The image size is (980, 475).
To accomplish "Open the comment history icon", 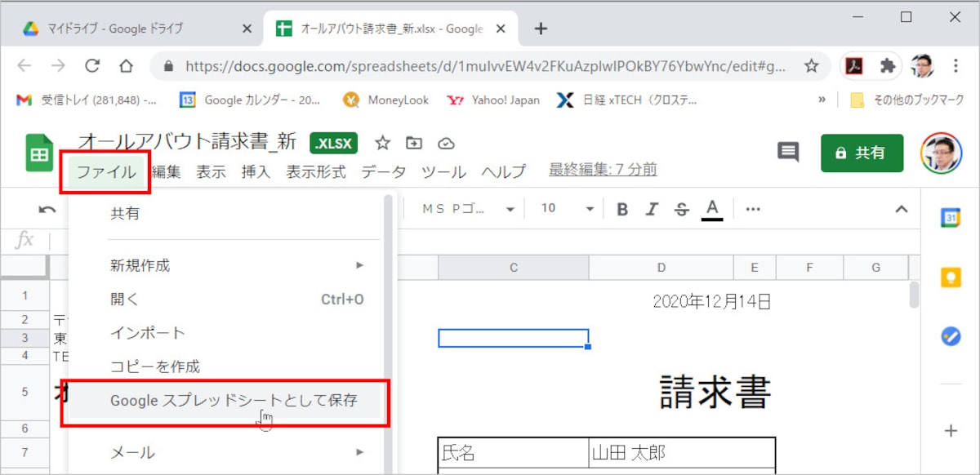I will coord(788,153).
